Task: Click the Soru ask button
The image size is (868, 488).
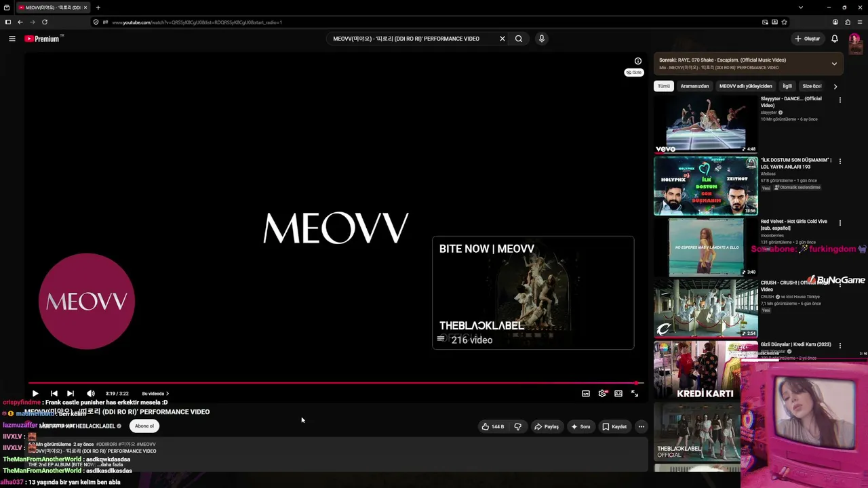Action: point(580,426)
